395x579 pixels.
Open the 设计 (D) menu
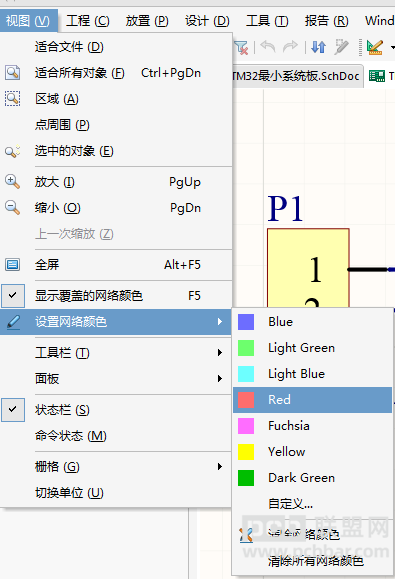(207, 21)
